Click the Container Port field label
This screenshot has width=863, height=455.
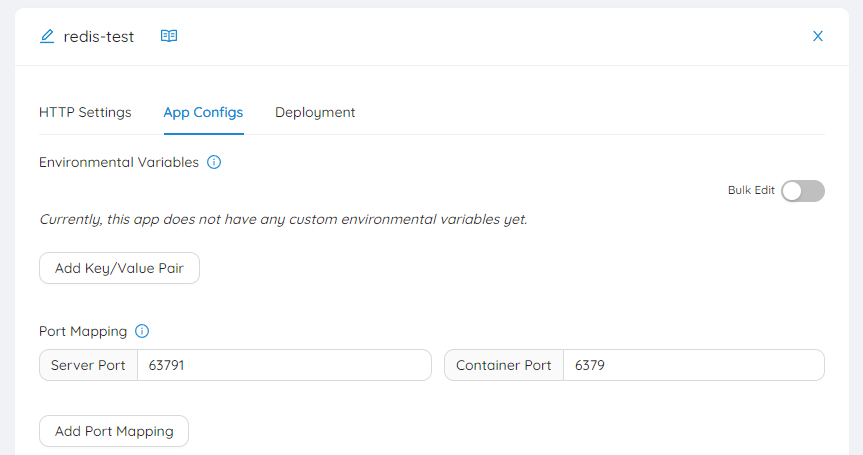pos(504,365)
